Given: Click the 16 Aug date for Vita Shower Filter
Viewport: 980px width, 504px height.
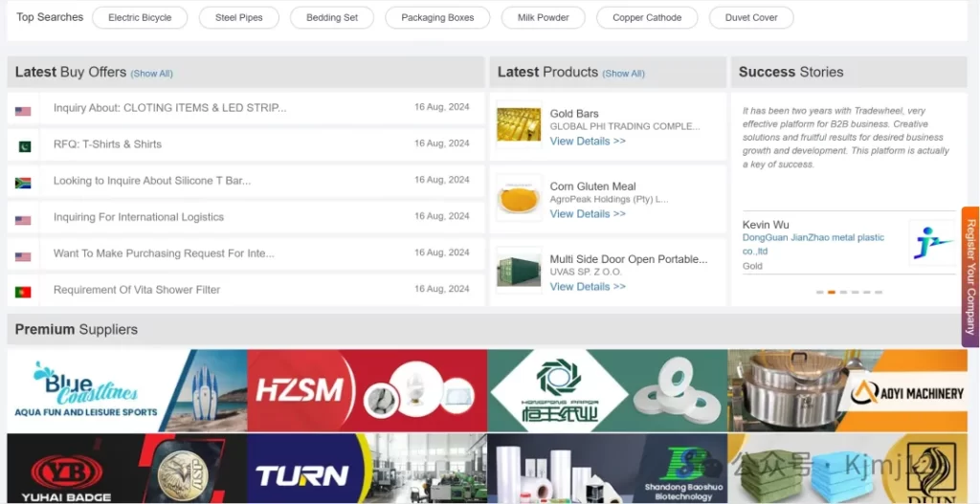Looking at the screenshot, I should [x=441, y=289].
